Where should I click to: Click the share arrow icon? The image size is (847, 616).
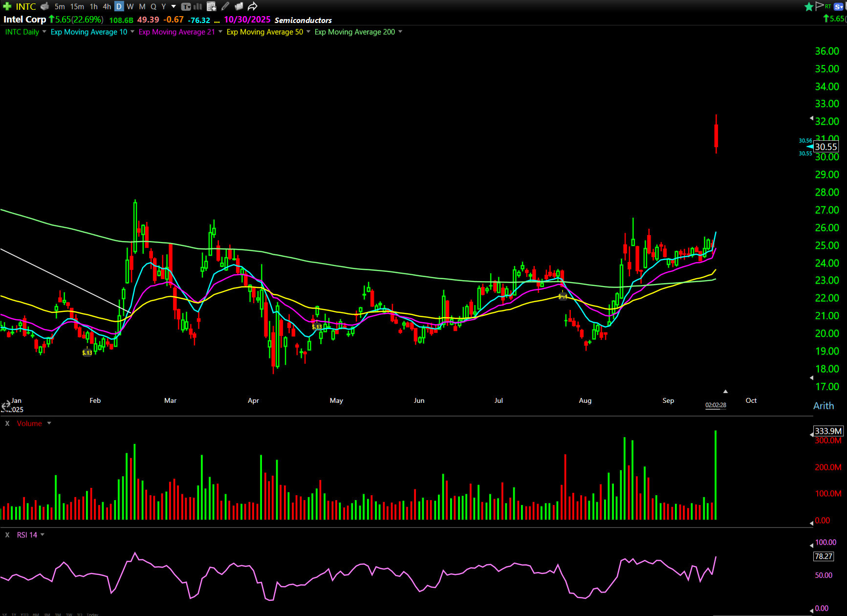tap(252, 6)
